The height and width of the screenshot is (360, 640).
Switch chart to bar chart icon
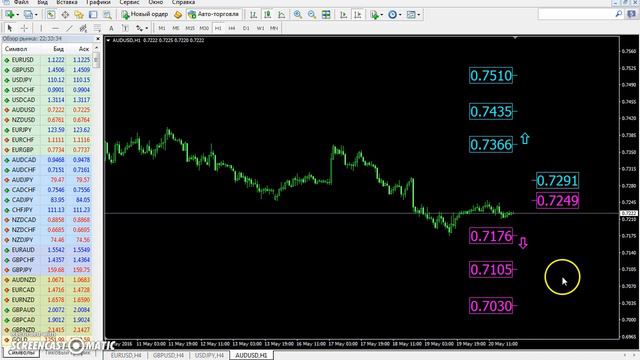pos(253,15)
